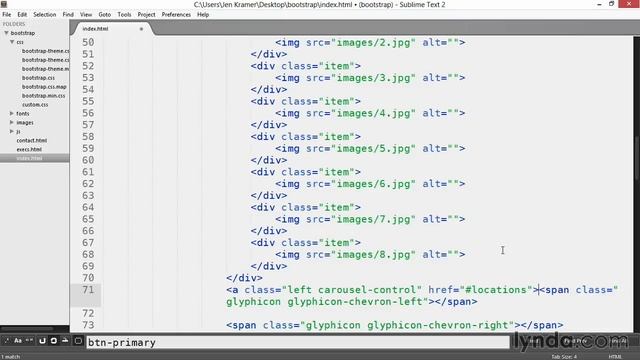Change Tab Size: 4 setting
The height and width of the screenshot is (360, 640).
(564, 356)
